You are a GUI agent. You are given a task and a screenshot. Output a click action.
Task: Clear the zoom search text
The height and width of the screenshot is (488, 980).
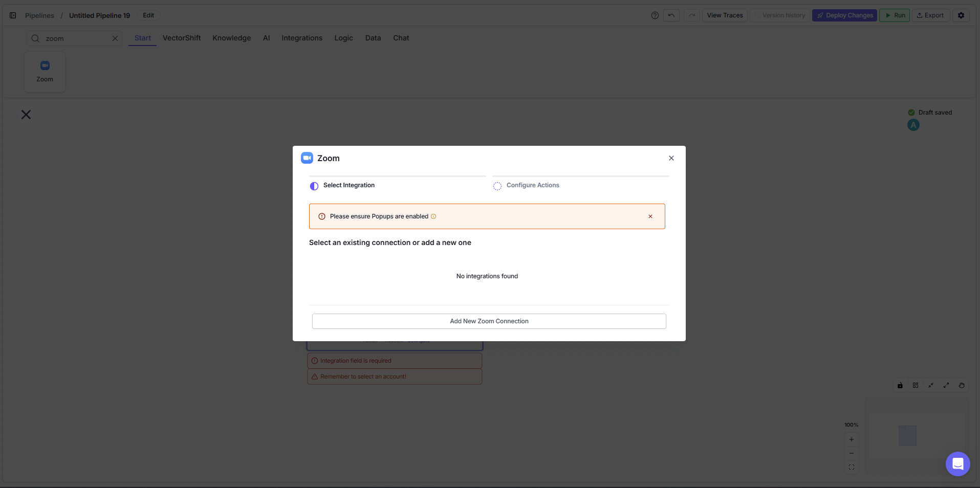pos(115,38)
